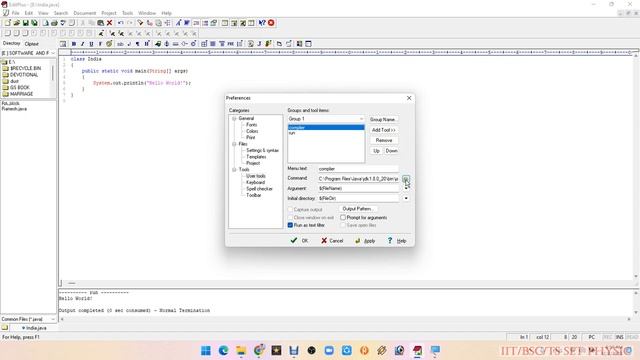Tick the Capture output checkbox

point(290,209)
